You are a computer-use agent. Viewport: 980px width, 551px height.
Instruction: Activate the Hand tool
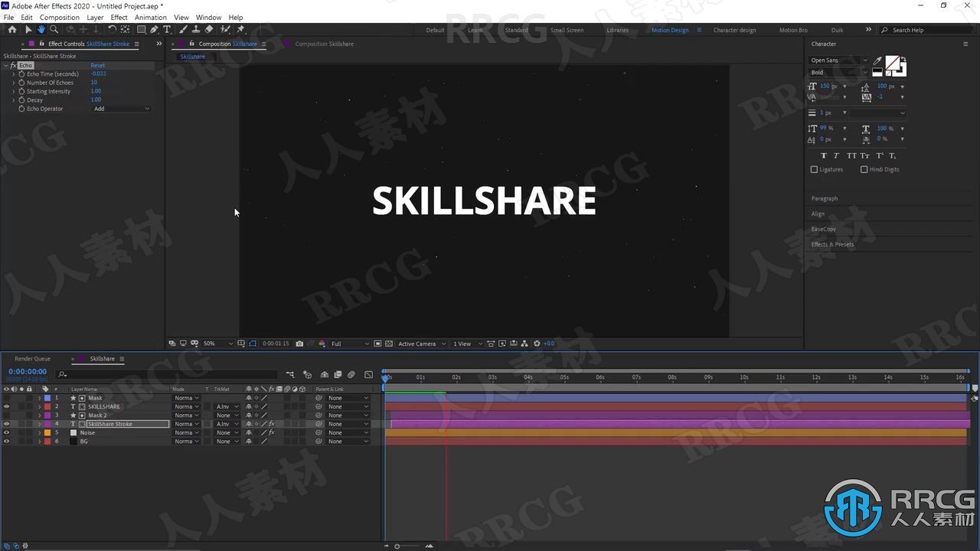point(41,30)
